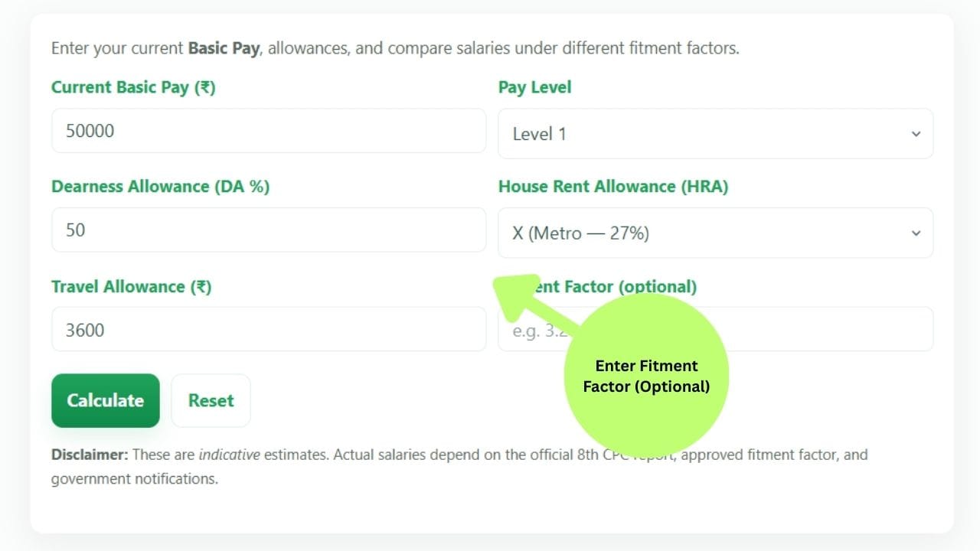Image resolution: width=980 pixels, height=551 pixels.
Task: Click the green "Enter Fitment Factor" callout circle
Action: pos(646,376)
